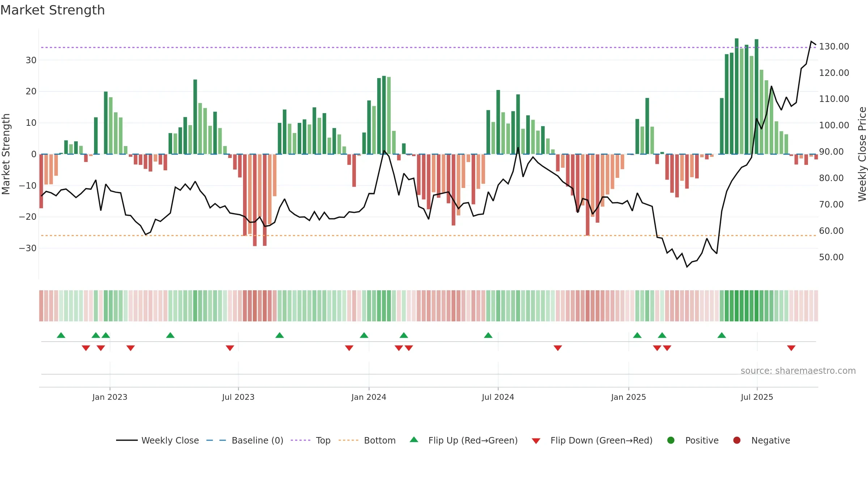Click the first green Flip Up marker on the left
868x488 pixels.
tap(61, 335)
